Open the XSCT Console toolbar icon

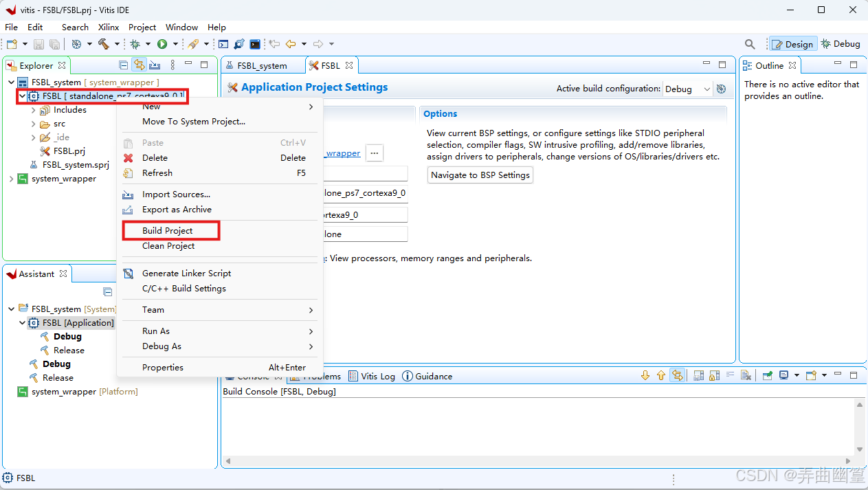223,44
